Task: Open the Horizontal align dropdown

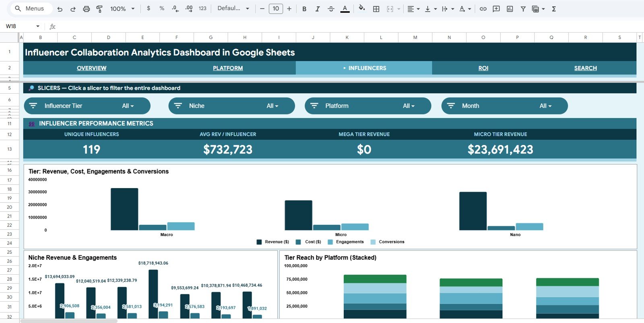Action: (413, 9)
